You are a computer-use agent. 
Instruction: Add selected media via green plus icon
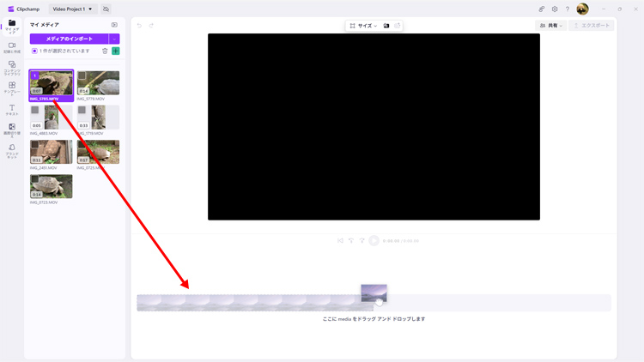(x=116, y=51)
